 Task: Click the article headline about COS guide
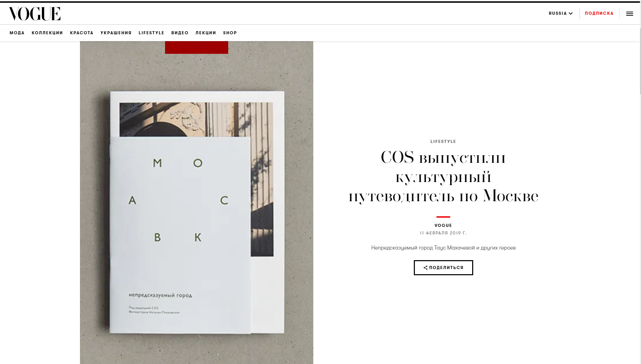pyautogui.click(x=443, y=177)
